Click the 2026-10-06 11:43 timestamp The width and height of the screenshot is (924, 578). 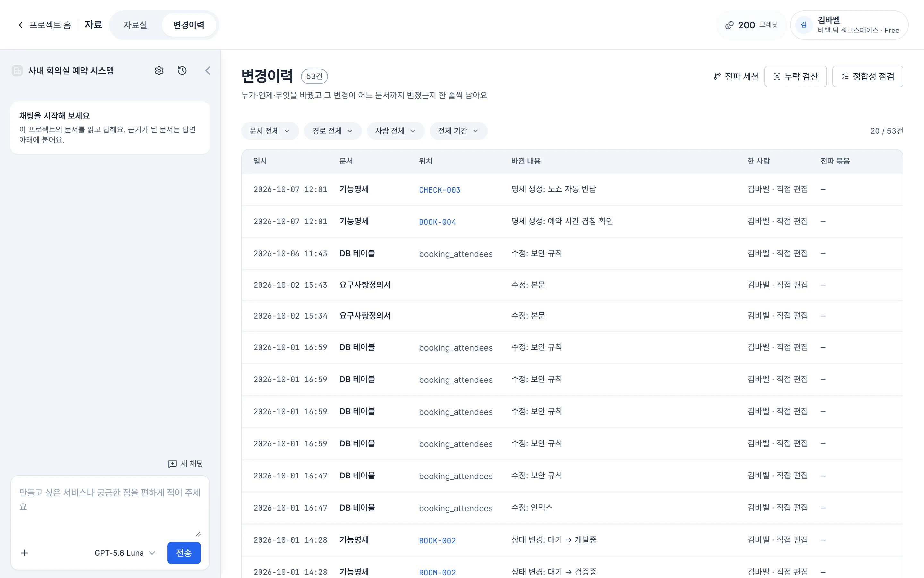[x=290, y=254]
